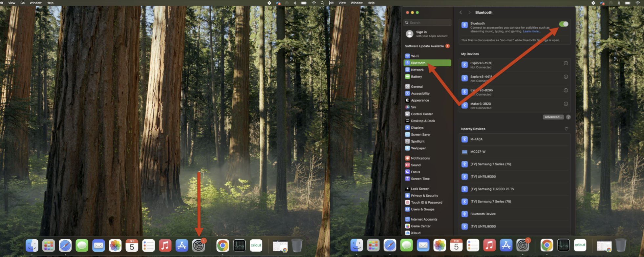Click the Advanced... button

point(553,117)
